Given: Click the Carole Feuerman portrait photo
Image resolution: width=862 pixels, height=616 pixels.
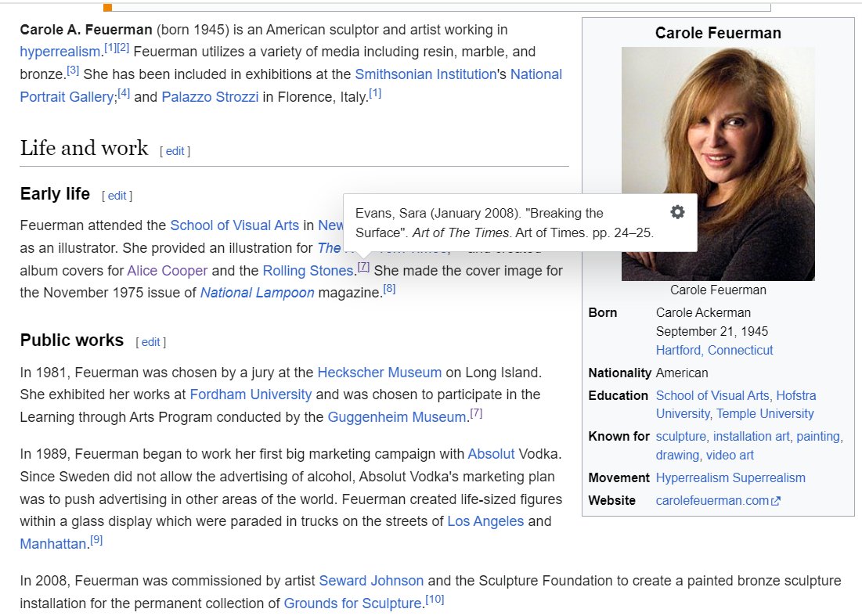Looking at the screenshot, I should point(718,164).
